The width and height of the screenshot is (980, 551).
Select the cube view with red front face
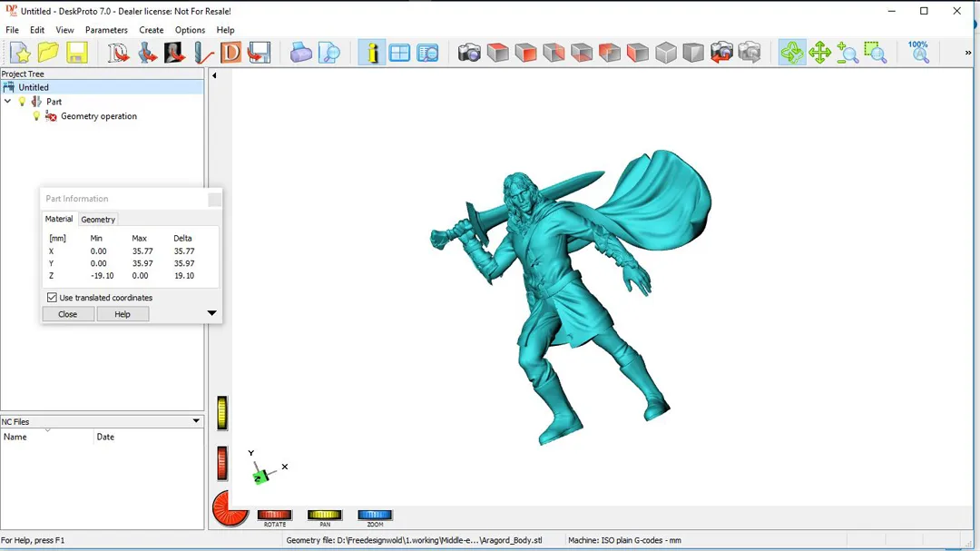point(525,53)
